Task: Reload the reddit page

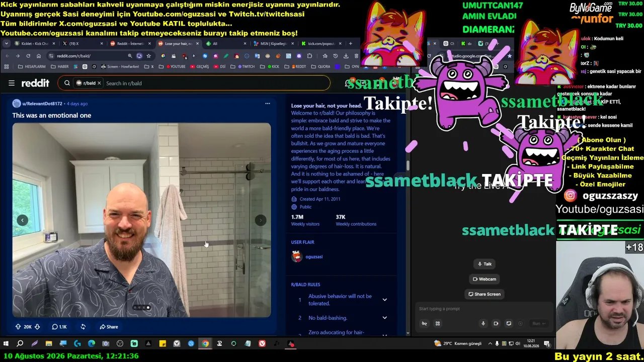Action: [28, 56]
